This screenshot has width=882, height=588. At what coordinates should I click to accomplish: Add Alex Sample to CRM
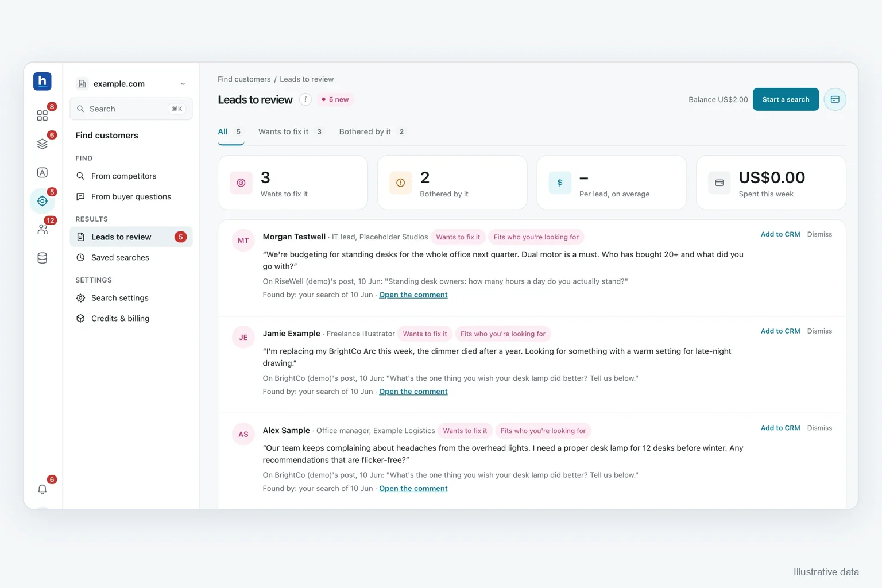click(x=780, y=428)
